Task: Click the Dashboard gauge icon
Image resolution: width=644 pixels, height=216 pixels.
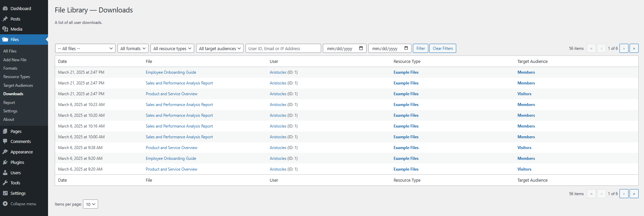Action: [x=5, y=8]
